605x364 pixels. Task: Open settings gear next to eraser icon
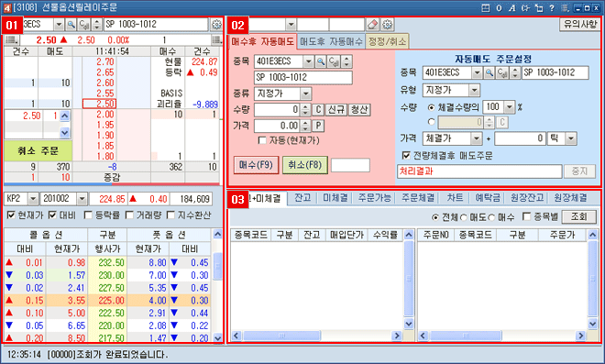[x=387, y=25]
